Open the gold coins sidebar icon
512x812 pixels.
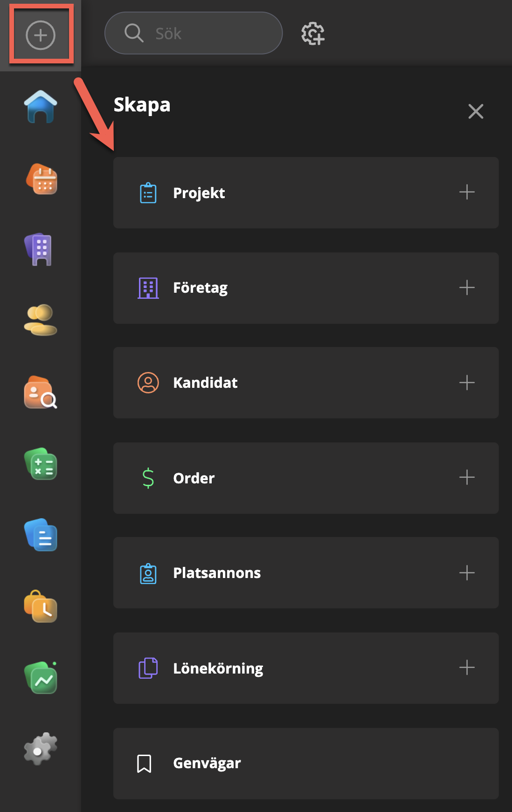pyautogui.click(x=41, y=320)
